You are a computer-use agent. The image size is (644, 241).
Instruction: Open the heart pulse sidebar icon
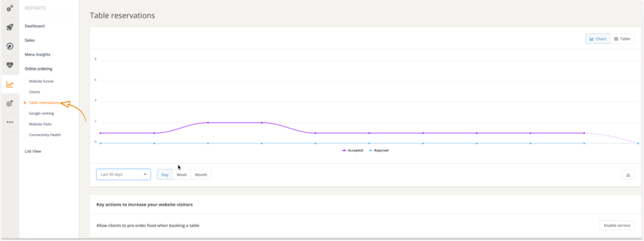pos(10,65)
